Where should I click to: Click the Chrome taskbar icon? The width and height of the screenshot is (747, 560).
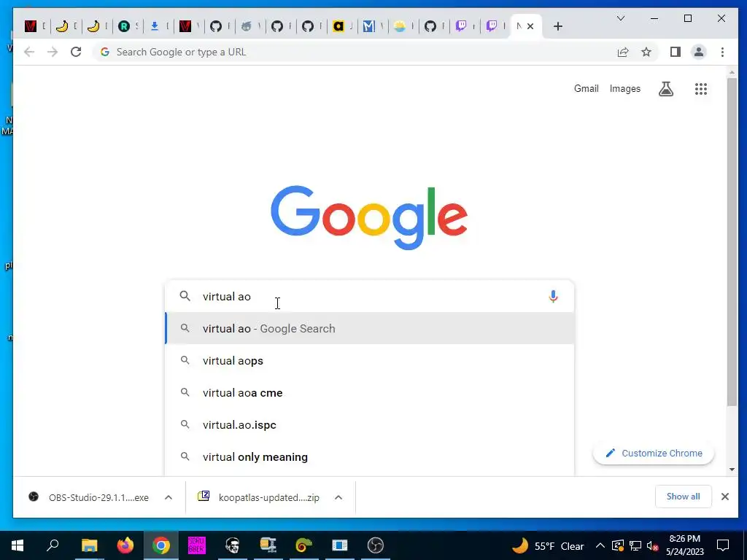click(161, 545)
